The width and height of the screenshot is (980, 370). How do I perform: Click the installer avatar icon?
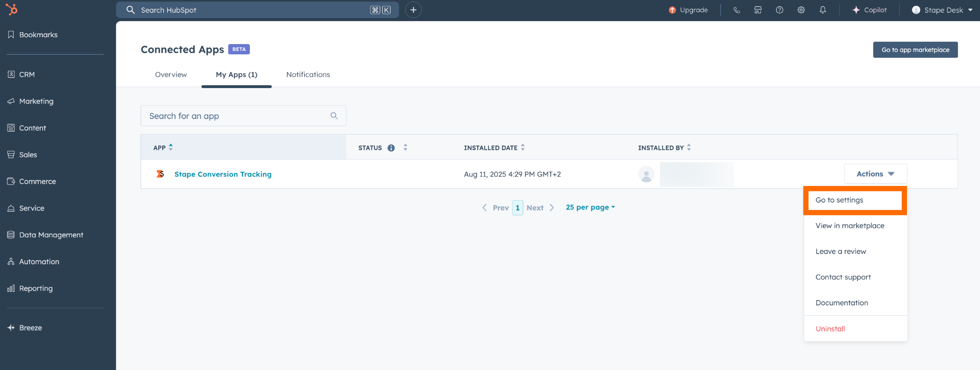(x=646, y=174)
